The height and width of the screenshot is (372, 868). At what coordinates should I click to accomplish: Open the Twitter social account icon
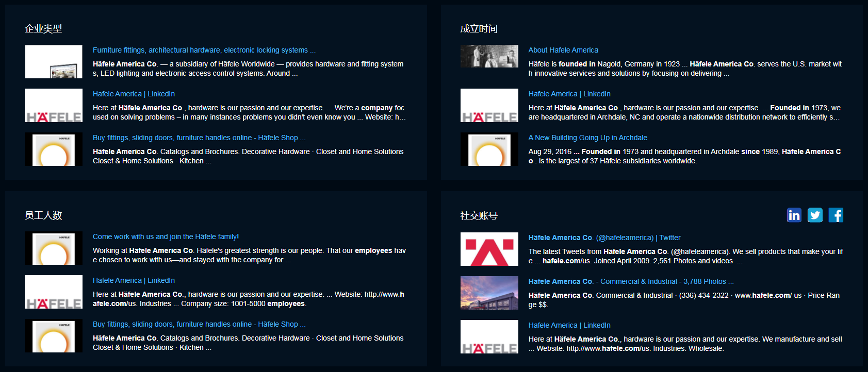pyautogui.click(x=815, y=215)
